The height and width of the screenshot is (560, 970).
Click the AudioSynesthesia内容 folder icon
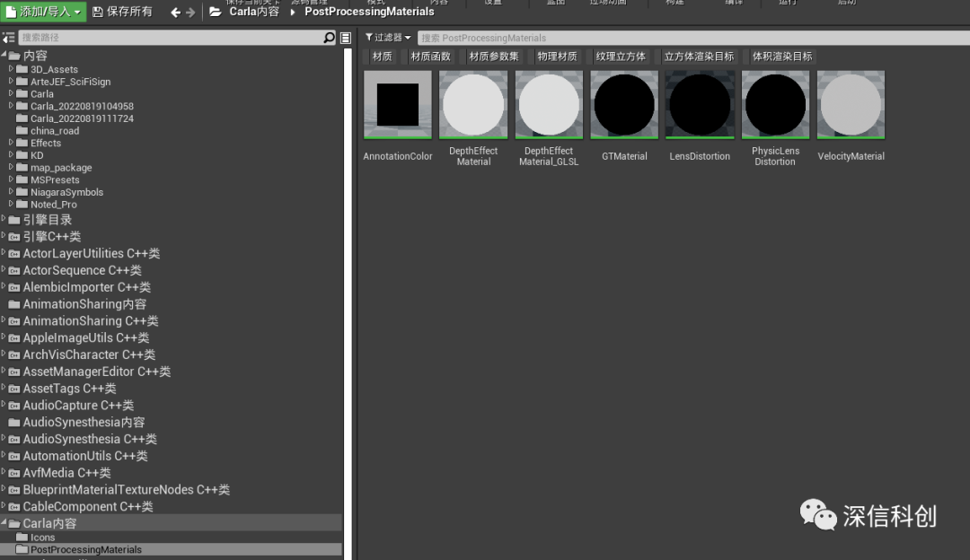14,422
